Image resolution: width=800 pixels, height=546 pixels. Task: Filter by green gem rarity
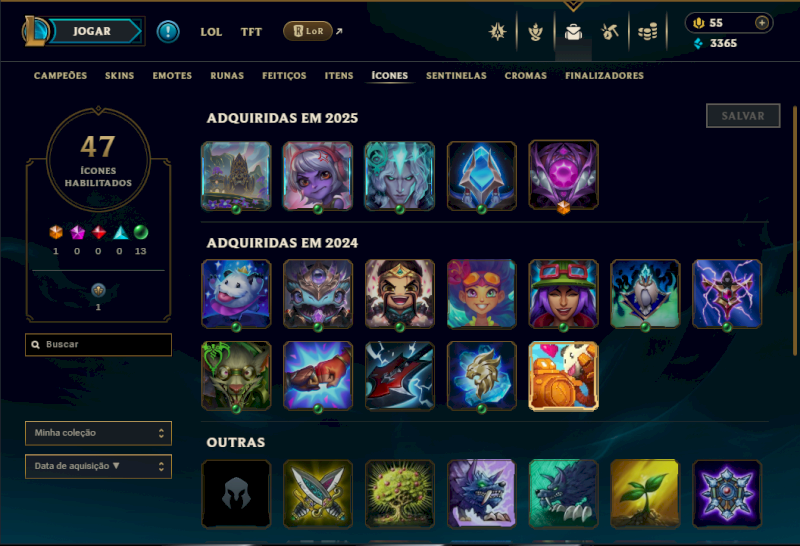tap(141, 233)
